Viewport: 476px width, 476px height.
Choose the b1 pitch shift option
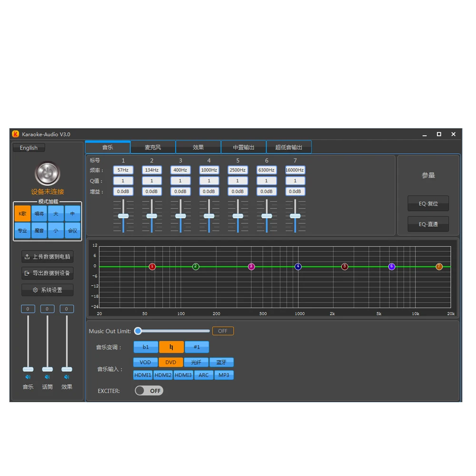click(146, 347)
